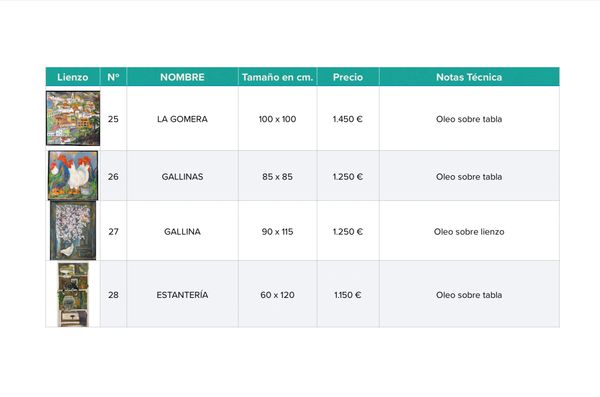Click the La Gomera painting thumbnail
This screenshot has height=397, width=600.
coord(73,118)
